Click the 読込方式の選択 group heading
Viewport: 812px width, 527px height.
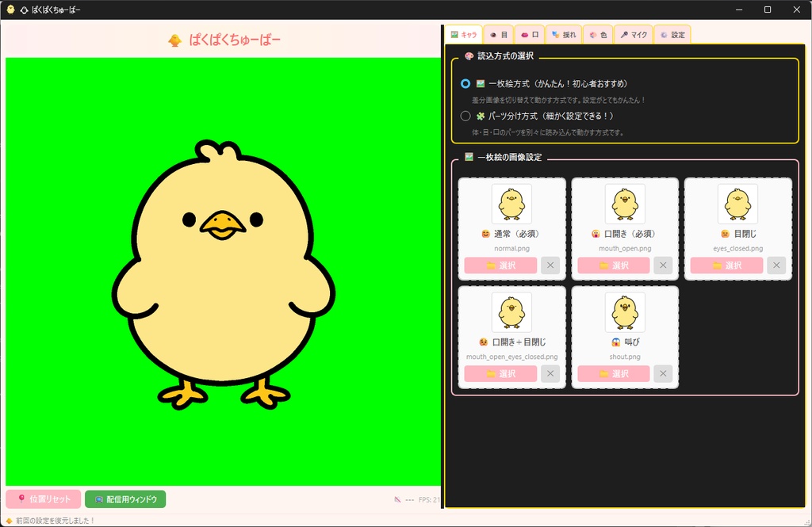[x=505, y=56]
